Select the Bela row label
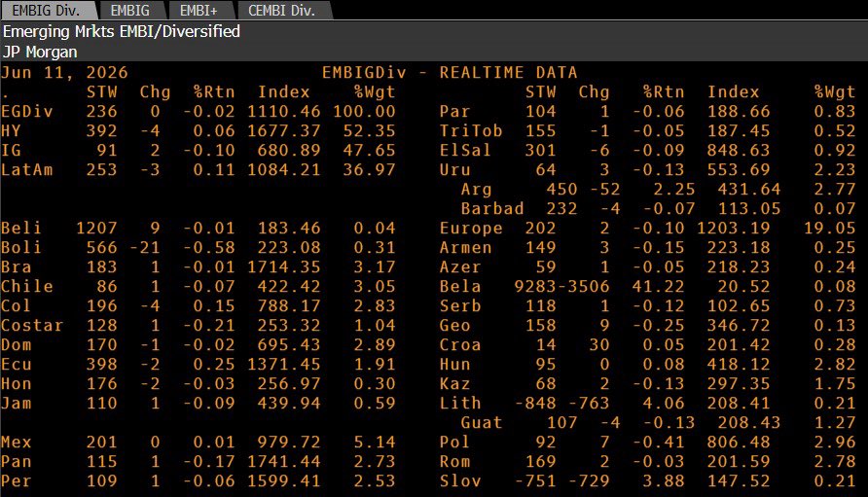Viewport: 868px width, 497px height. point(460,286)
